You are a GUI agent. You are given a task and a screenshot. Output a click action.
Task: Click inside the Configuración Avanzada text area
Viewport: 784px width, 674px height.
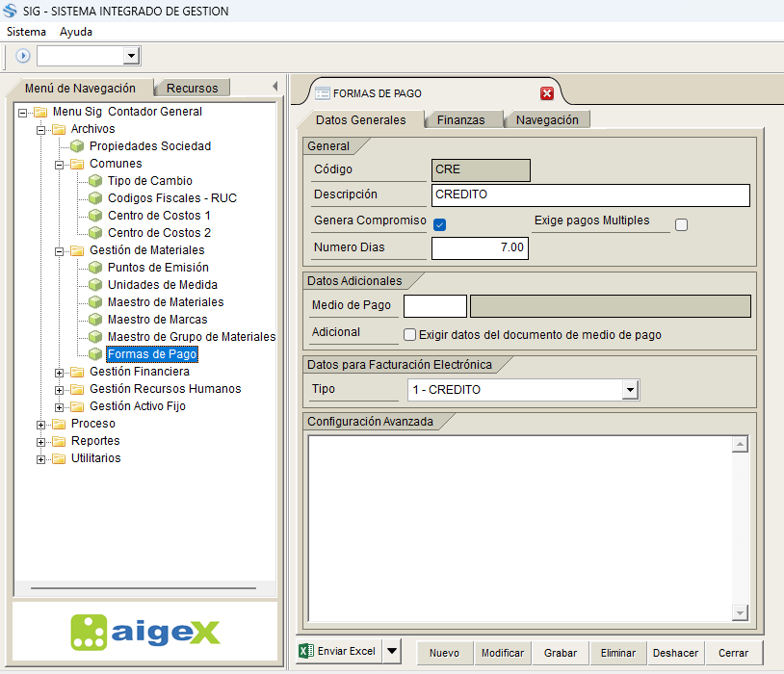[520, 529]
